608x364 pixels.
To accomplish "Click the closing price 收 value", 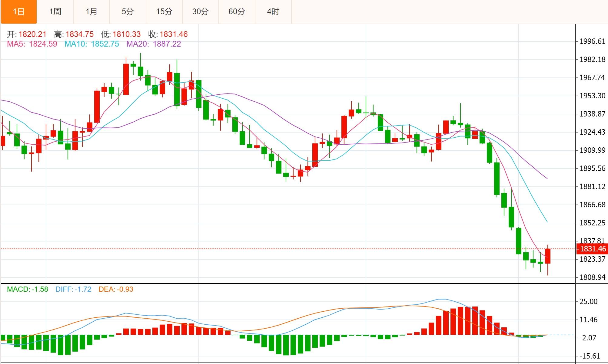I will [173, 34].
